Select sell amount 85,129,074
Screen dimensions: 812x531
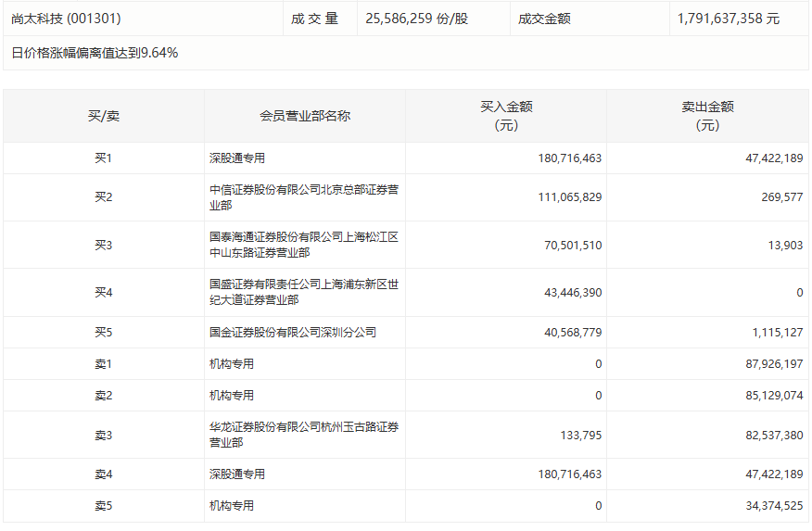pyautogui.click(x=774, y=396)
